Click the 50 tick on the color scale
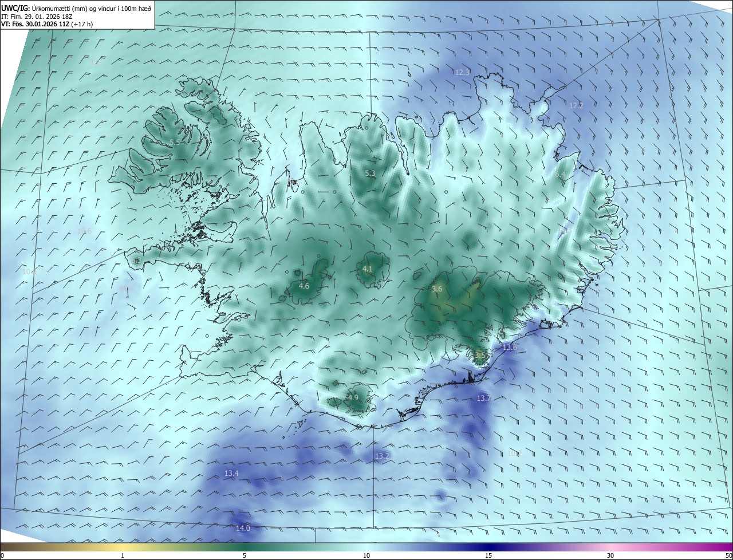Viewport: 733px width, 560px height. [x=728, y=556]
